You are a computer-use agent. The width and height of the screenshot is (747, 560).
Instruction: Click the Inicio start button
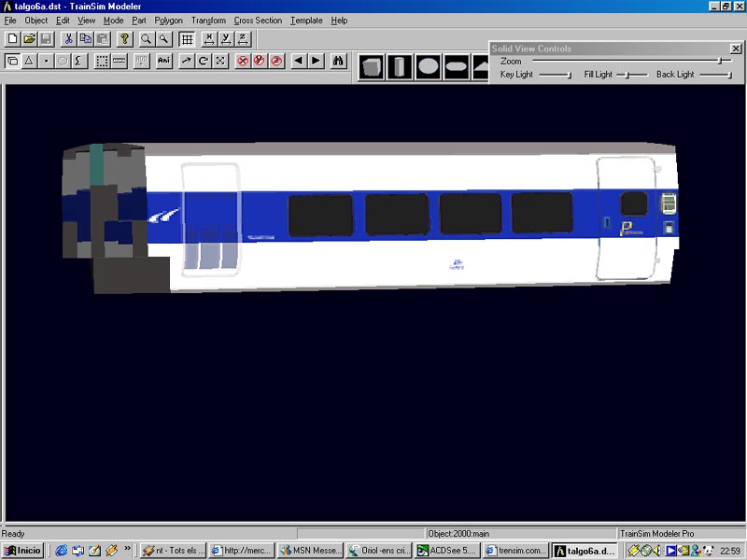[23, 551]
